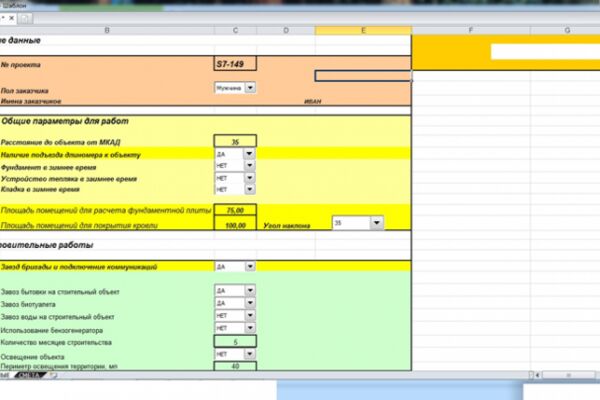Image resolution: width=600 pixels, height=400 pixels.
Task: Click the insert new sheet icon
Action: (x=53, y=376)
